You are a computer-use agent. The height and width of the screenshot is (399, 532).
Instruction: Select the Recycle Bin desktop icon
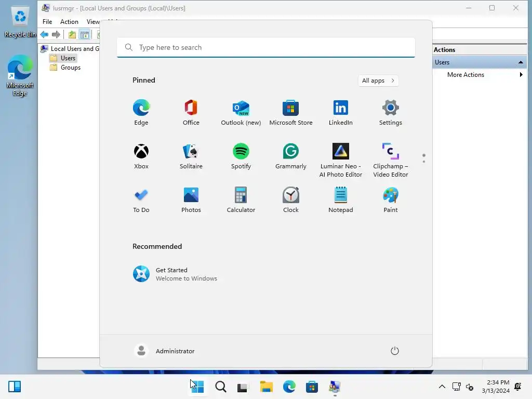[20, 22]
